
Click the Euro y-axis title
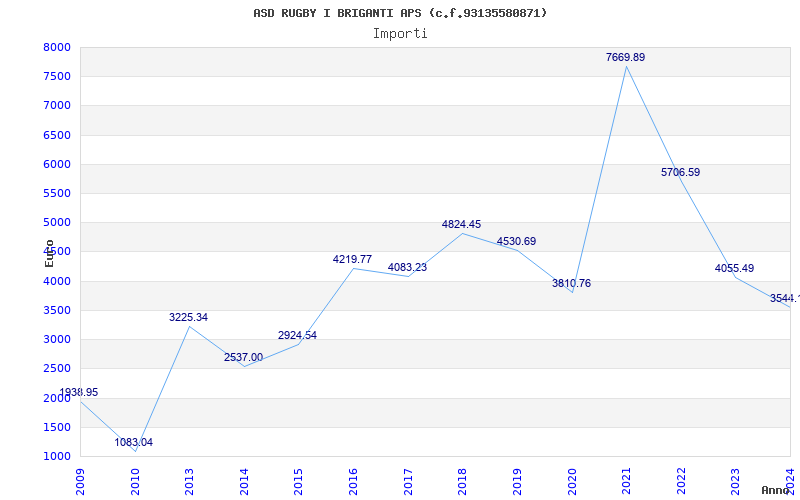click(x=49, y=253)
